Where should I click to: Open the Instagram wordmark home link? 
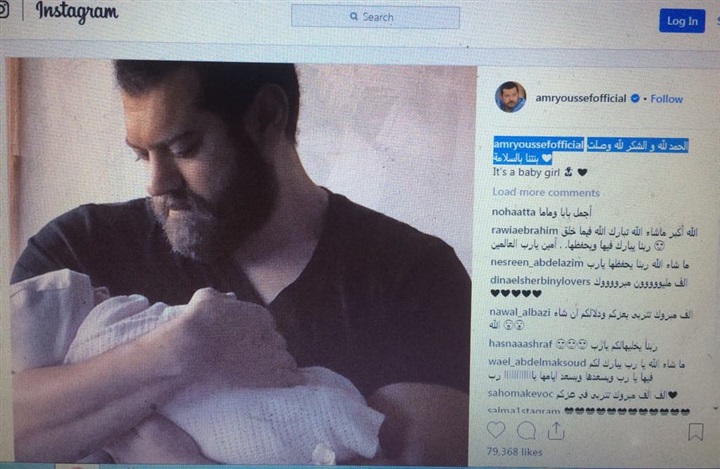(77, 12)
